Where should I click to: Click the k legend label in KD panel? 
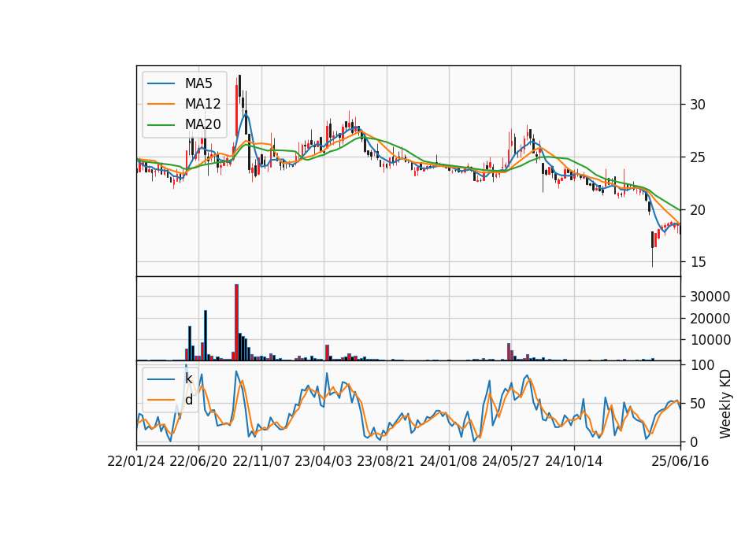coord(188,379)
